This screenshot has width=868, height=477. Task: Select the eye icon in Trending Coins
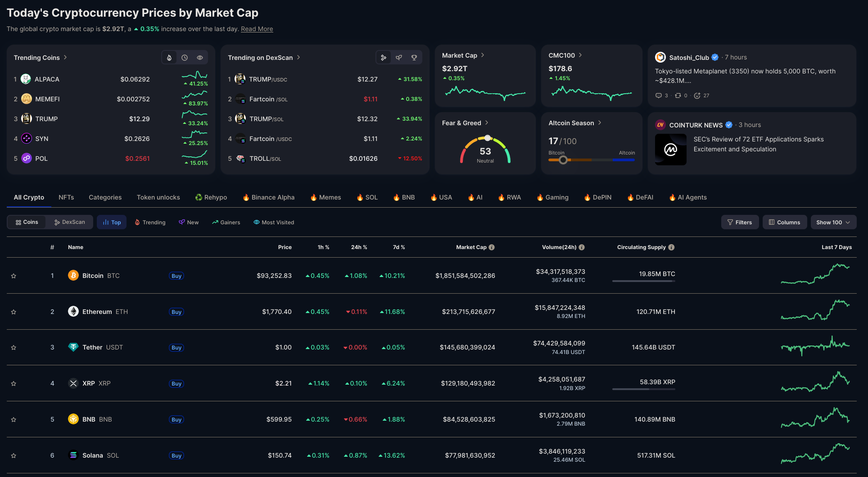[x=200, y=58]
